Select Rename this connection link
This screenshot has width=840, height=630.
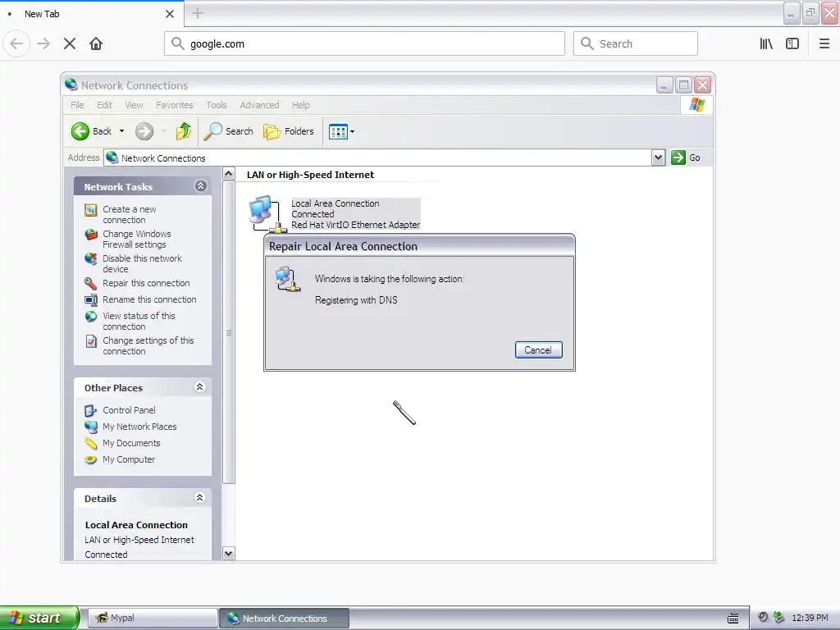pos(149,299)
